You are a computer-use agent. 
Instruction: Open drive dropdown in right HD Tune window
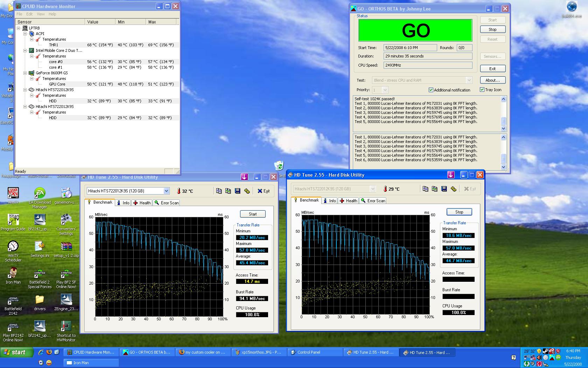(373, 189)
